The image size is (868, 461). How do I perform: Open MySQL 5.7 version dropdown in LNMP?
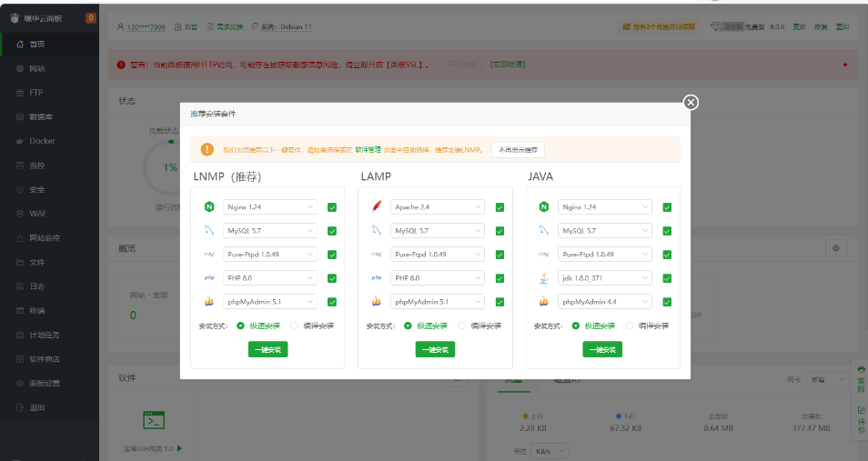pos(270,231)
